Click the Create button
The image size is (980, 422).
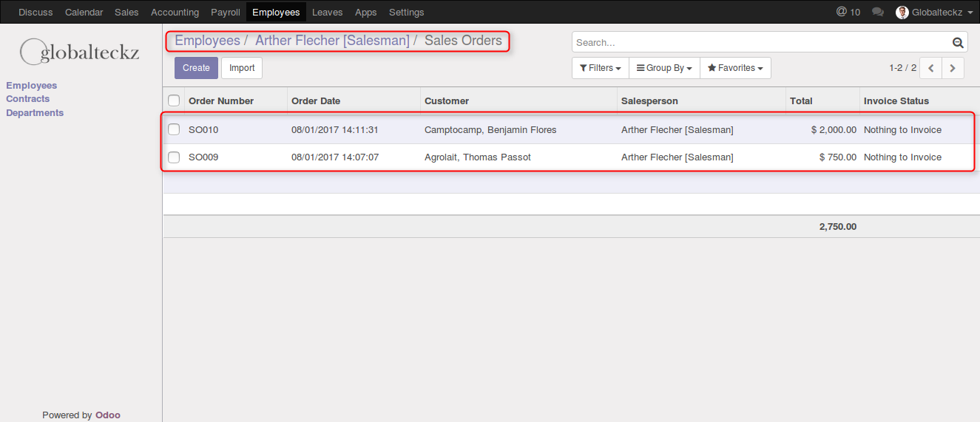tap(196, 68)
